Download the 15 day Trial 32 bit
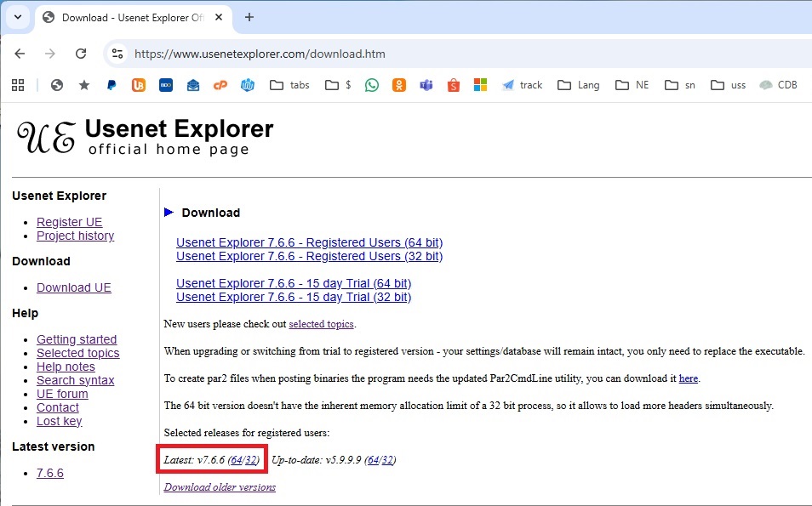The width and height of the screenshot is (812, 506). tap(293, 297)
